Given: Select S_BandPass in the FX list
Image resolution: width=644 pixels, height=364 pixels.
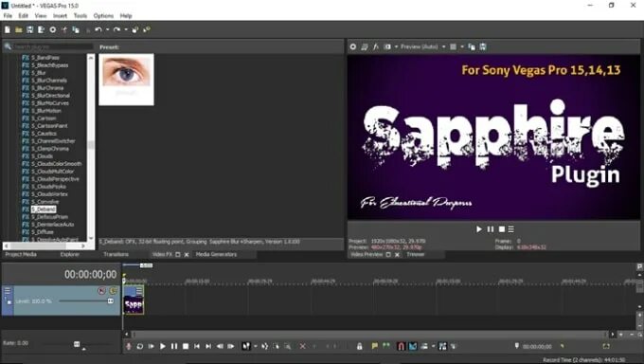Looking at the screenshot, I should pos(45,58).
